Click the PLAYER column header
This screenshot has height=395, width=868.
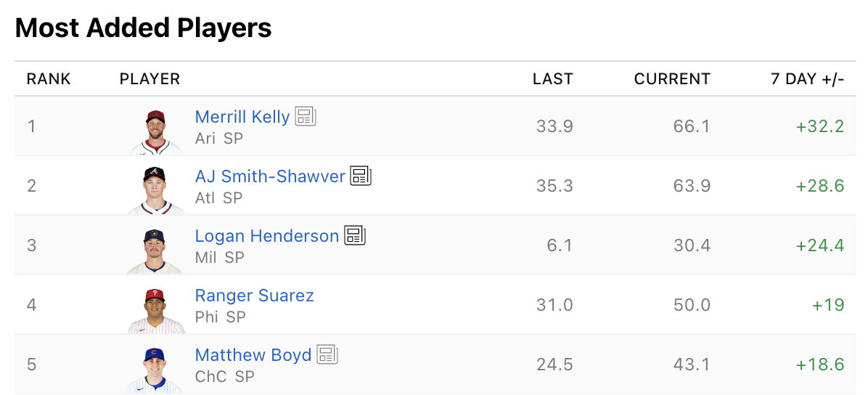tap(150, 79)
